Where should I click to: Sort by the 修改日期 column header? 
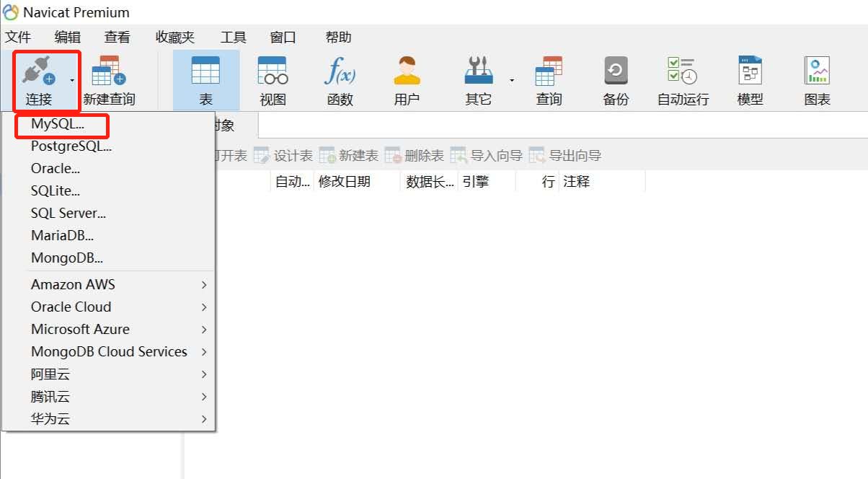[x=357, y=182]
